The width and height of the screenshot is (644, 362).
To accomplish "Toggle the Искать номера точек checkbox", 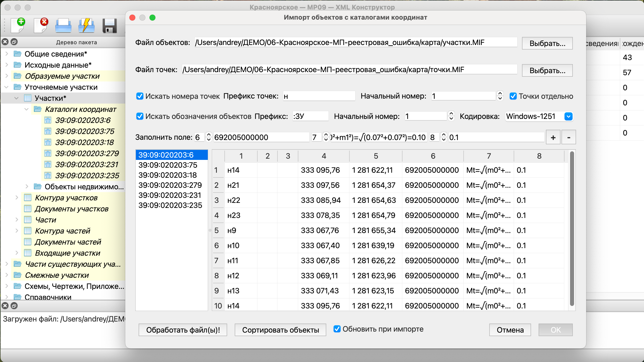I will [140, 96].
